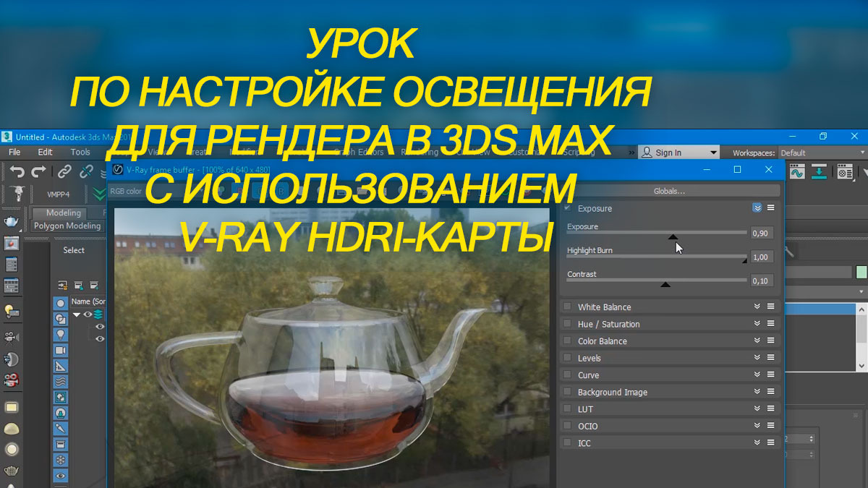Enable the White Balance checkbox
868x488 pixels.
tap(567, 307)
